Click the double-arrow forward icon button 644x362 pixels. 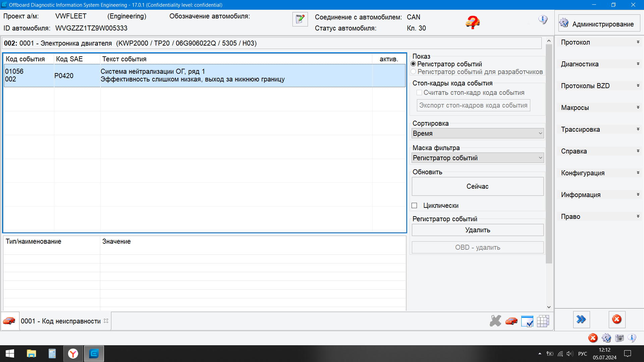581,319
